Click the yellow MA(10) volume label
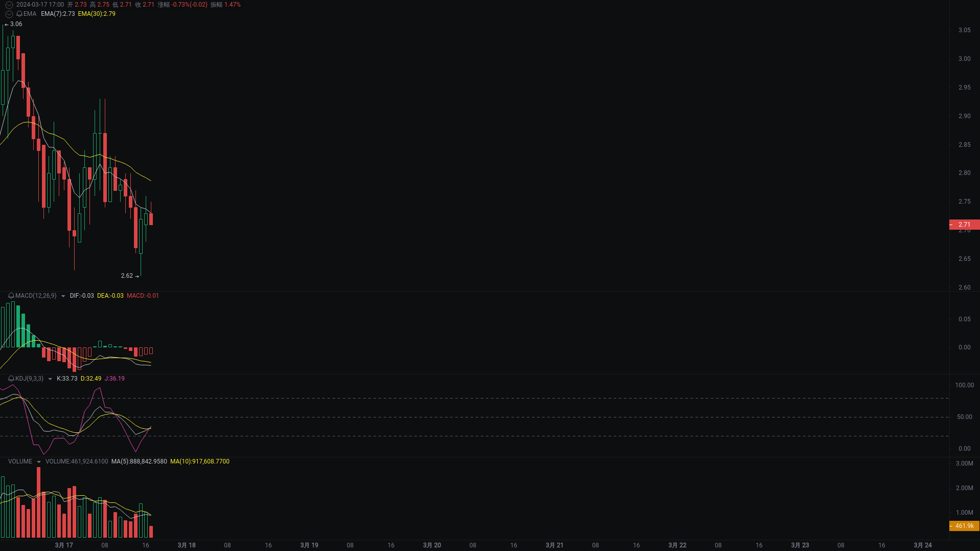Viewport: 980px width, 551px height. click(200, 461)
